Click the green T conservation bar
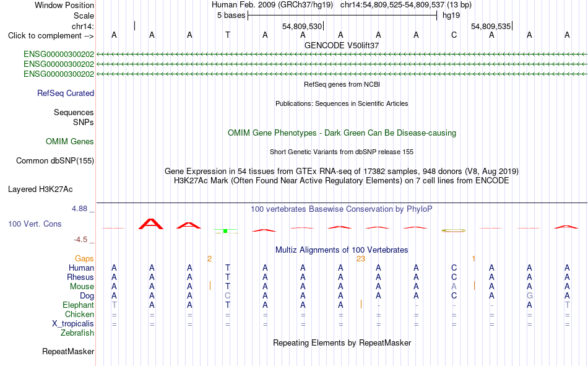Image resolution: width=588 pixels, height=366 pixels. (x=225, y=231)
